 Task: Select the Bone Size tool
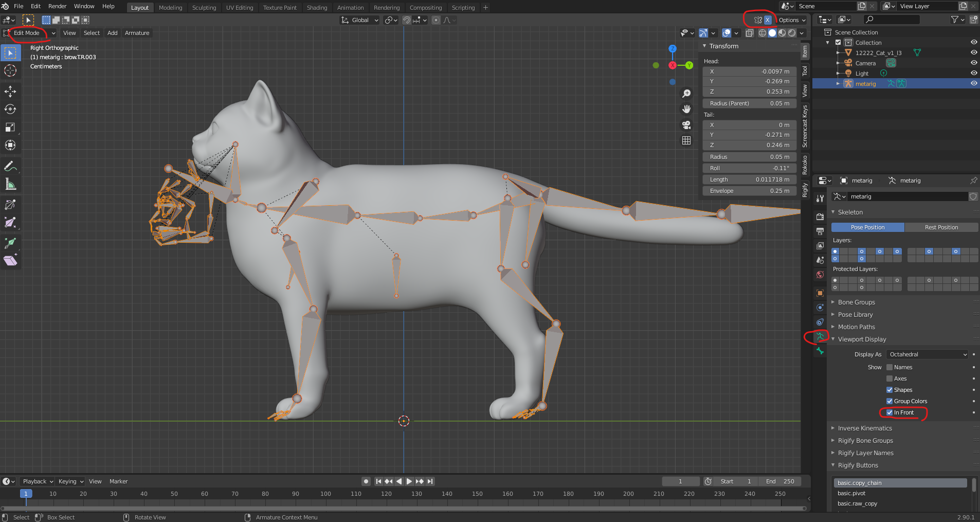10,223
